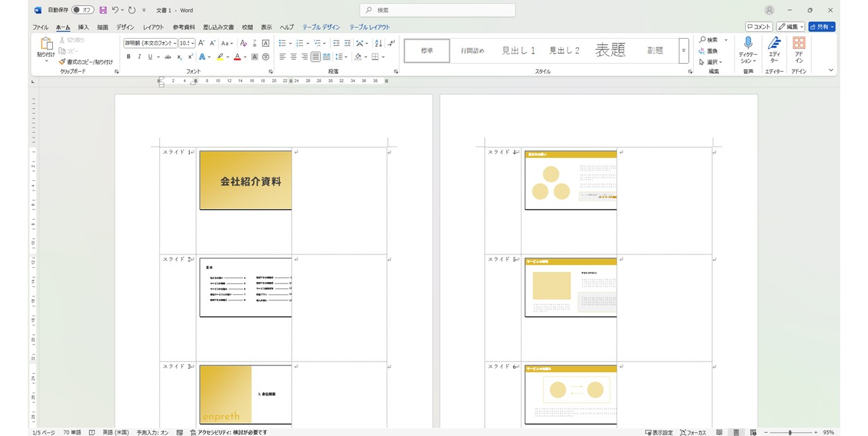Apply yellow text highlight color
Image resolution: width=868 pixels, height=436 pixels.
click(x=220, y=57)
